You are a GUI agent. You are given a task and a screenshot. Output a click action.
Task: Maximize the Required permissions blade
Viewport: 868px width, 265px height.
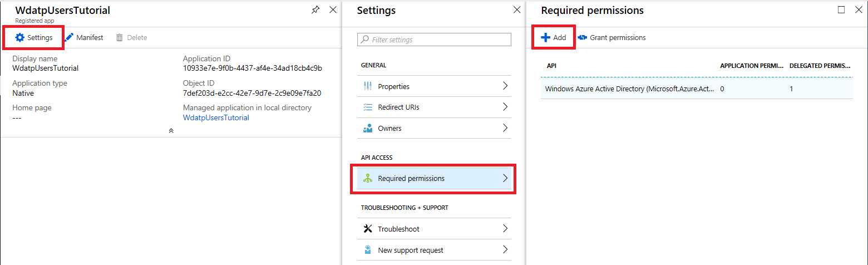pyautogui.click(x=841, y=10)
